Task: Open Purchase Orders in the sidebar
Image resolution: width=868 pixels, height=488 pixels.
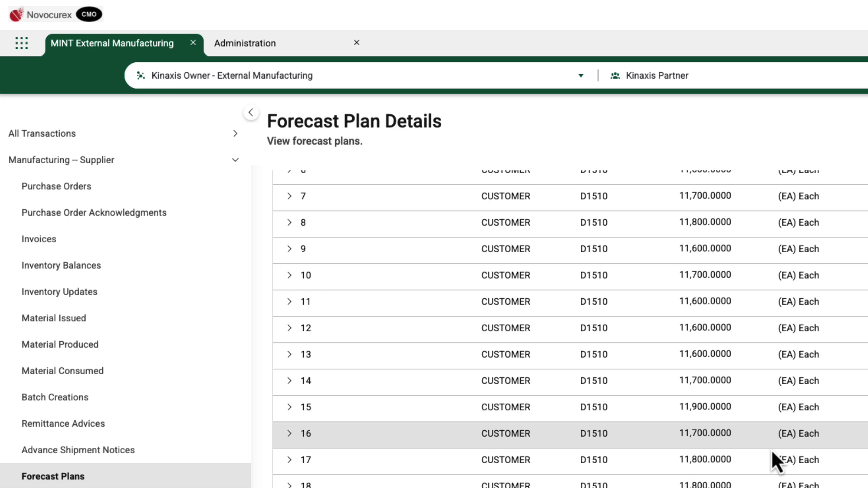Action: (x=56, y=186)
